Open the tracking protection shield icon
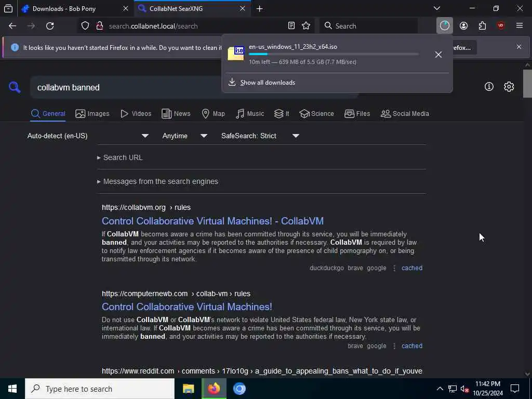The width and height of the screenshot is (532, 399). click(85, 26)
